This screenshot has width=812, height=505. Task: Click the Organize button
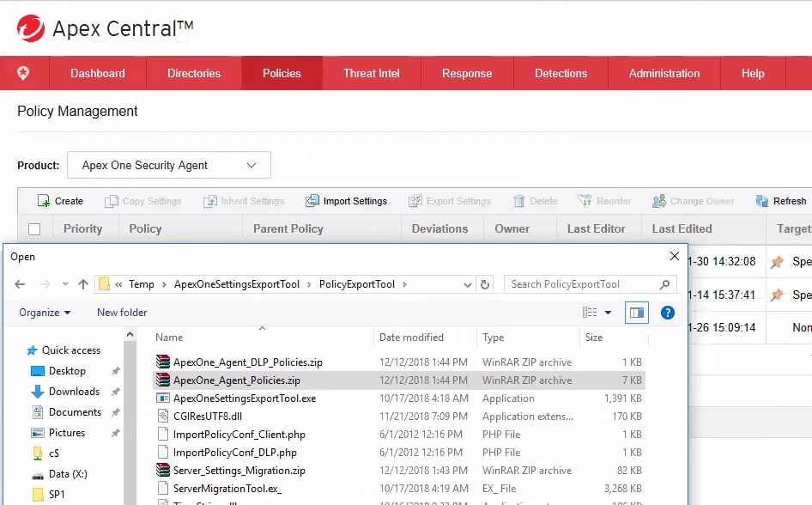43,312
